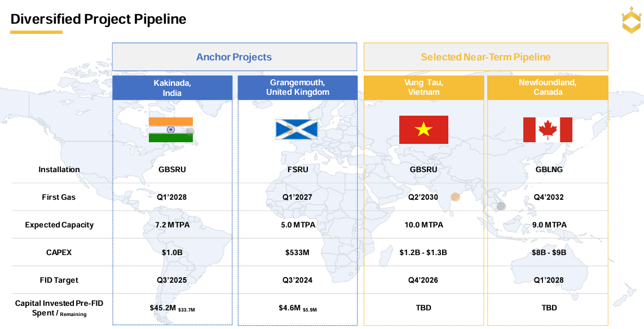644x329 pixels.
Task: Click the gold hexagon company logo
Action: (631, 20)
